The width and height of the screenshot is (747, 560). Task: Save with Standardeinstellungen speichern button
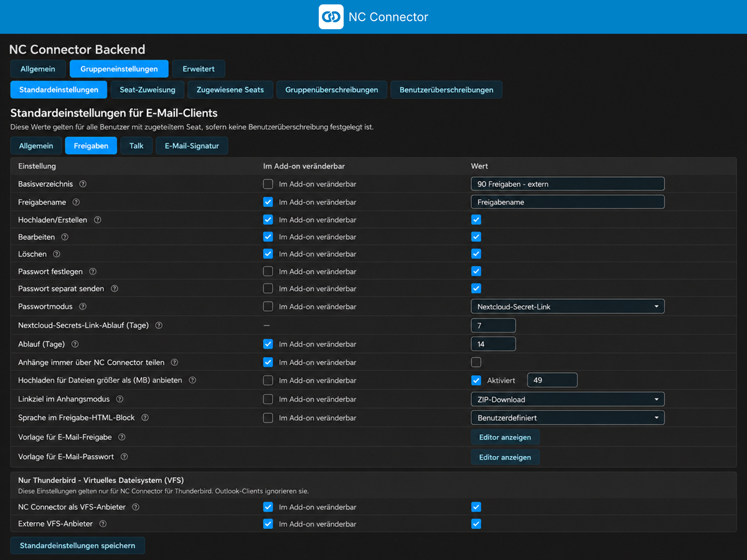click(78, 546)
